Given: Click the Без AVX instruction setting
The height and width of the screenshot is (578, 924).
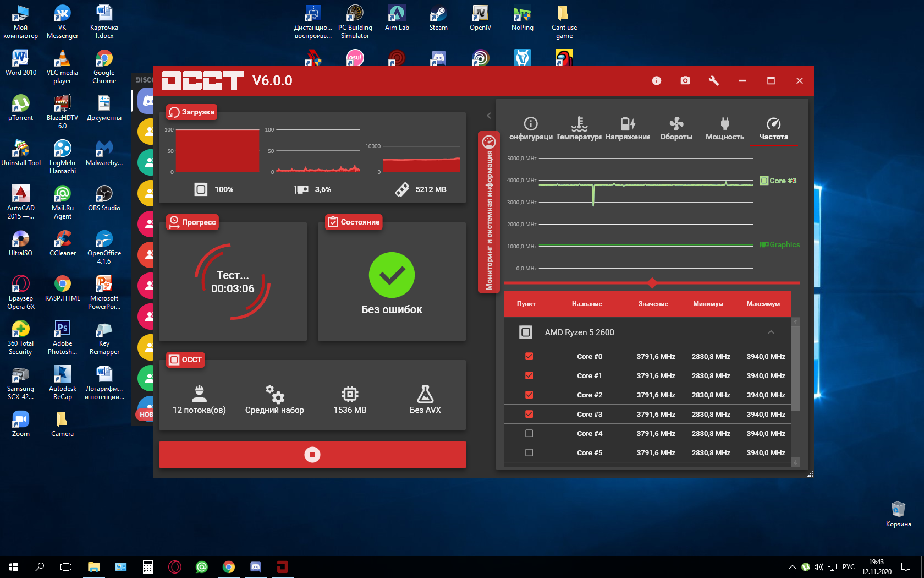Looking at the screenshot, I should click(425, 400).
